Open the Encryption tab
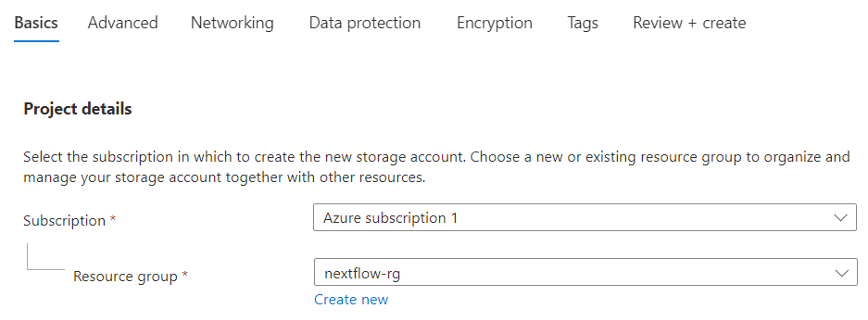 coord(494,23)
